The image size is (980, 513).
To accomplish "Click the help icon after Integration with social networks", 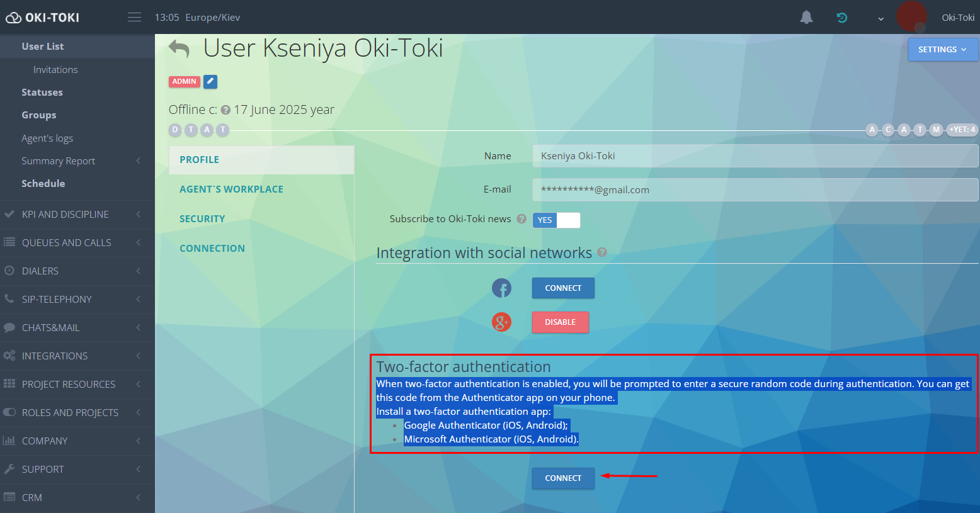I will 602,252.
